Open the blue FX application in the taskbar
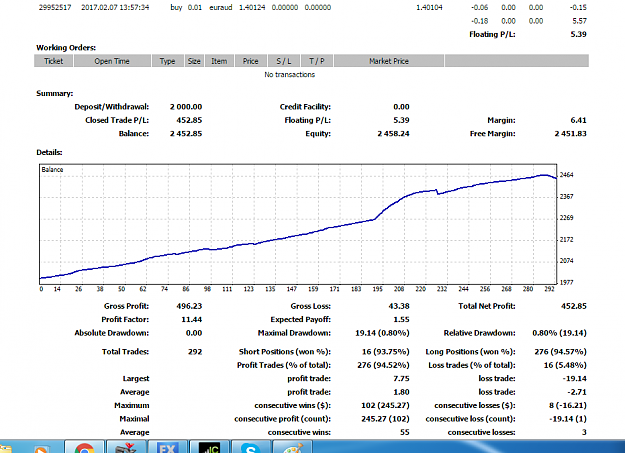625x453 pixels. tap(167, 447)
